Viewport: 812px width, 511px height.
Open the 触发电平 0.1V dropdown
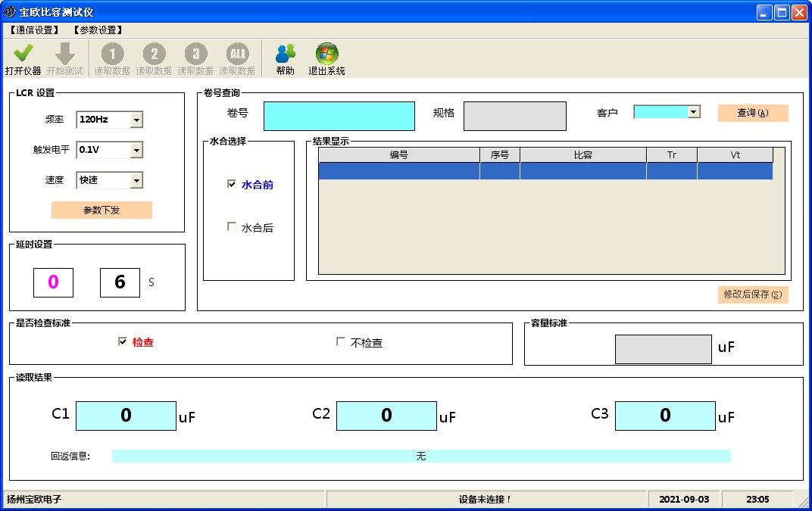136,150
